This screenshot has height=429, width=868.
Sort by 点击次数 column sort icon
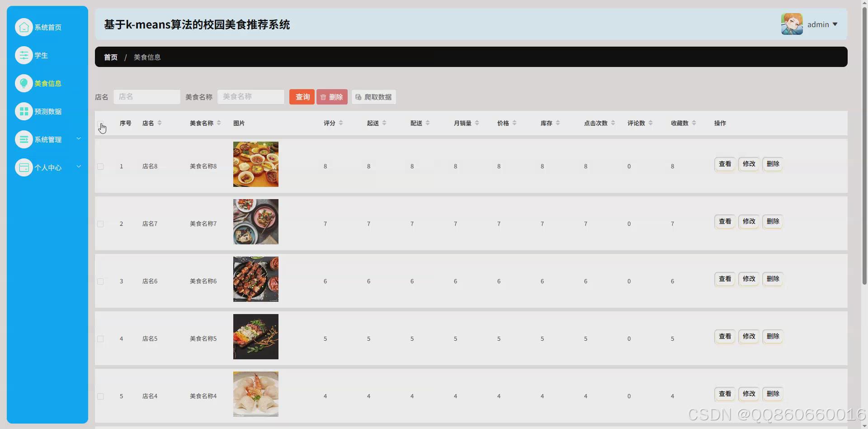pos(613,123)
